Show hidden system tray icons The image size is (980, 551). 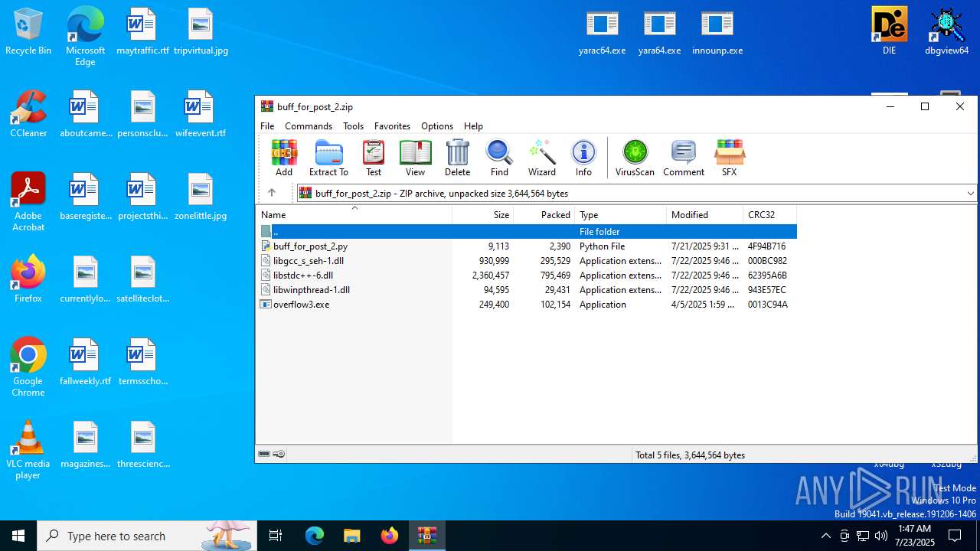(825, 536)
